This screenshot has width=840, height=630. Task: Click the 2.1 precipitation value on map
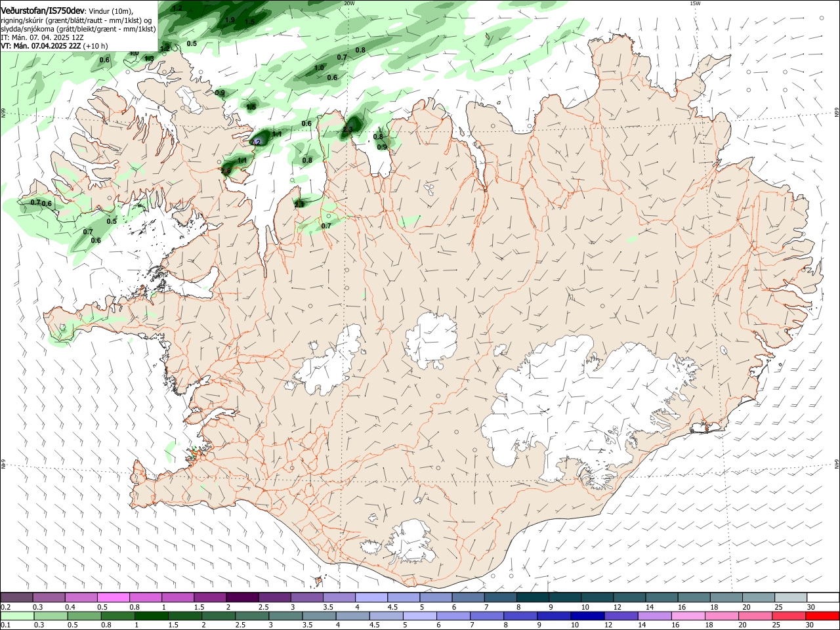(x=299, y=205)
